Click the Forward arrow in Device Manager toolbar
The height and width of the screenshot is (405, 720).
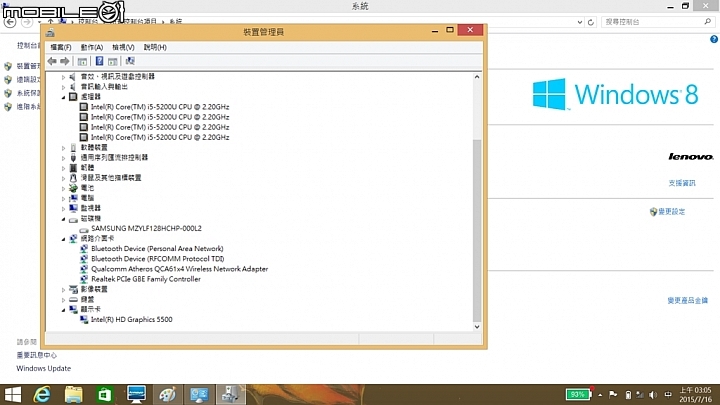(x=65, y=61)
